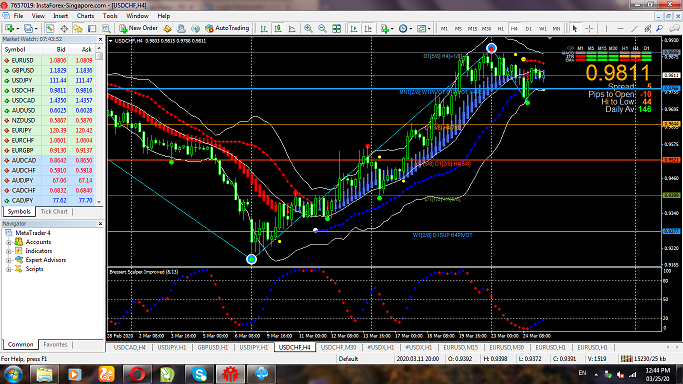This screenshot has height=384, width=683.
Task: Toggle the Chart Shift icon
Action: 368,28
